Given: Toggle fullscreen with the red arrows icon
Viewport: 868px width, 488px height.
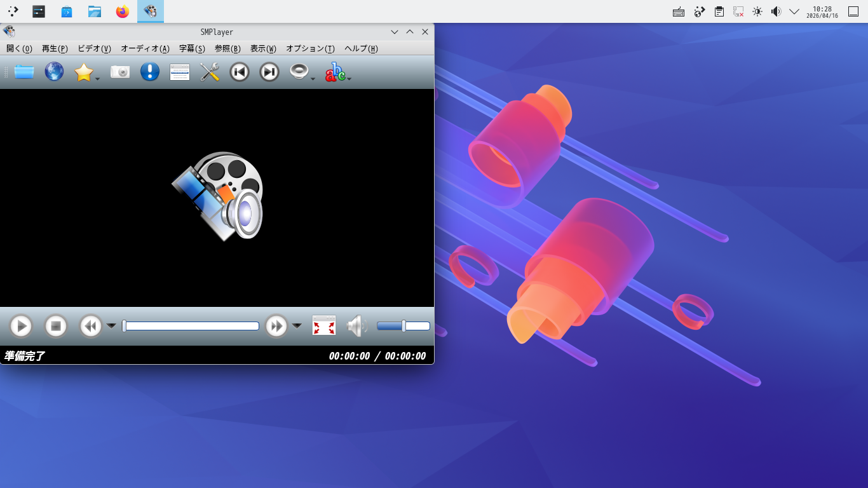Looking at the screenshot, I should click(x=324, y=326).
